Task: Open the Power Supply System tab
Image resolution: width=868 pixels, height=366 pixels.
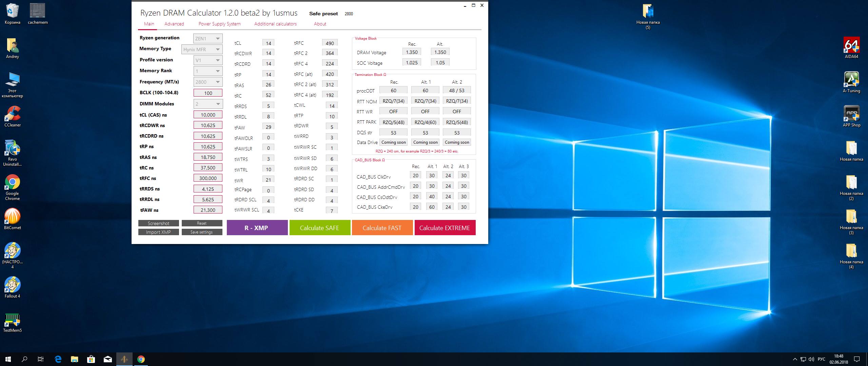Action: (x=219, y=24)
